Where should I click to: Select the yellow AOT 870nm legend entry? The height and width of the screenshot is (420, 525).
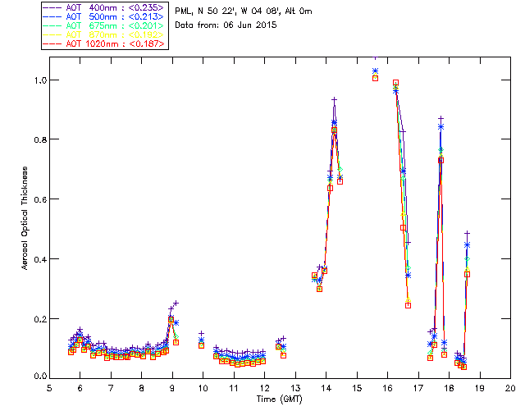105,35
